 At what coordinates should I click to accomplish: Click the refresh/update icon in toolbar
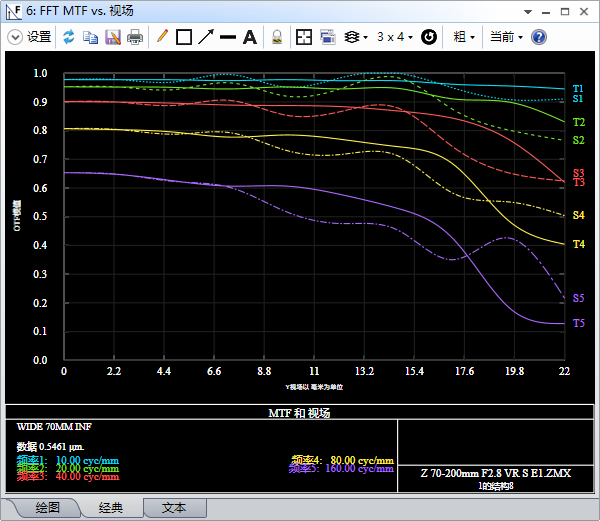point(69,37)
